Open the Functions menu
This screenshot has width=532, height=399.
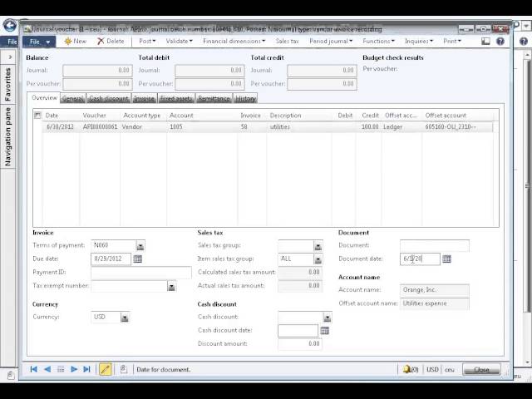coord(378,41)
